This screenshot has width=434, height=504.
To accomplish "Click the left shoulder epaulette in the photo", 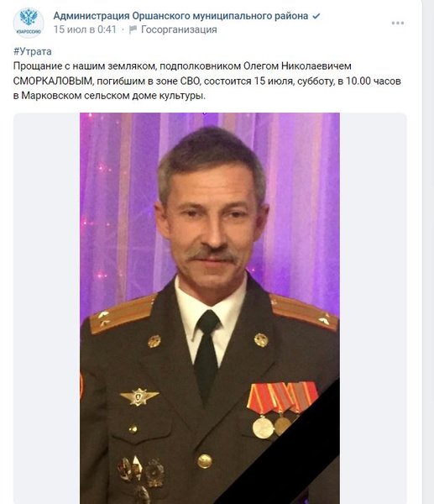I will pos(122,314).
